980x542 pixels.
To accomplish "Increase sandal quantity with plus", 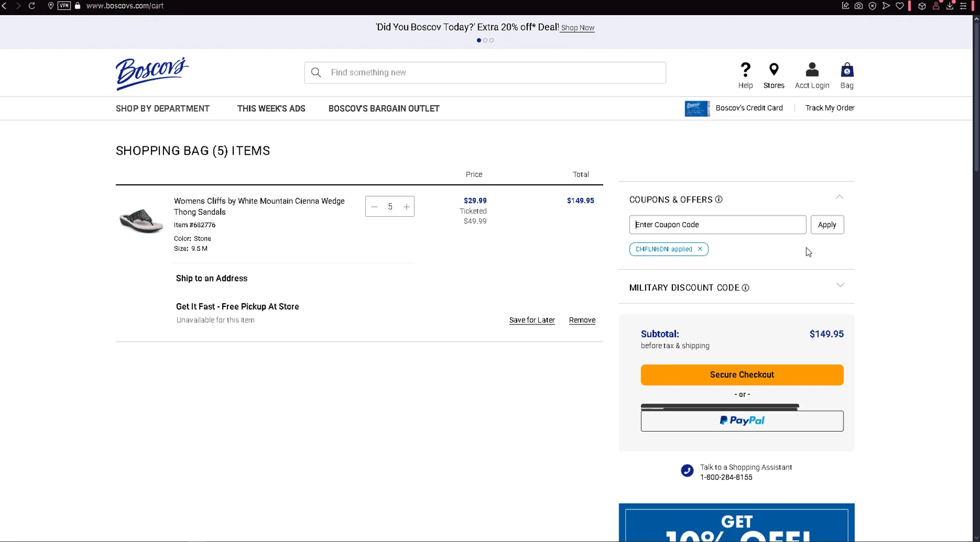I will click(406, 207).
